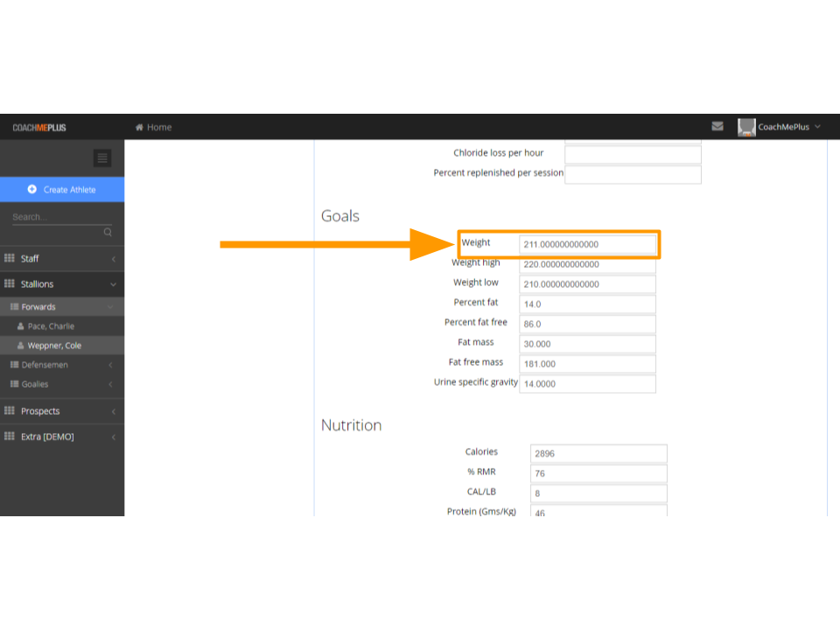The image size is (840, 630).
Task: Click the Forwards list icon
Action: pos(15,306)
